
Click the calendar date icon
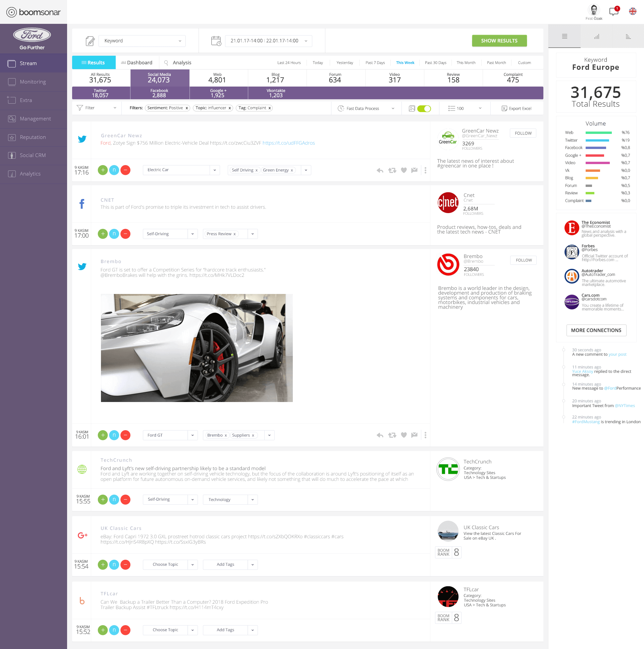point(216,41)
